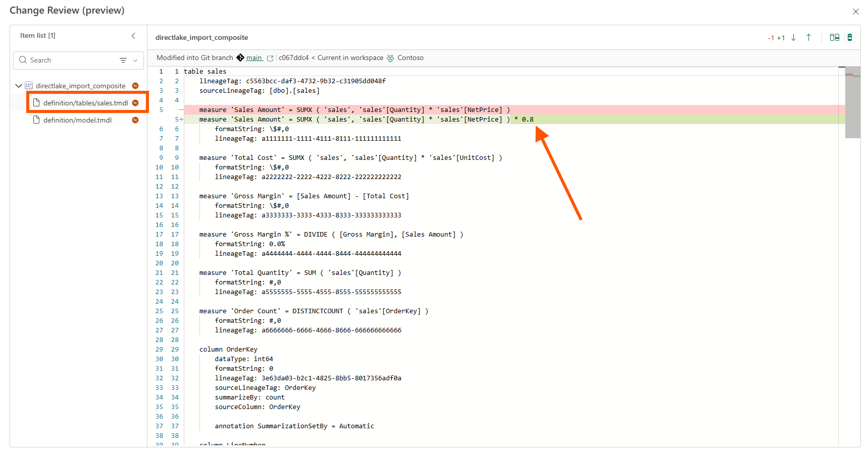Click the 'Order Count' DISTINCTCOUNT line

(314, 311)
